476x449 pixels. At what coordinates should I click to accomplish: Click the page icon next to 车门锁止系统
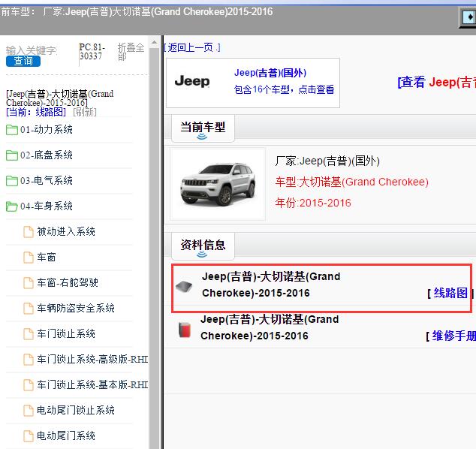pyautogui.click(x=29, y=334)
